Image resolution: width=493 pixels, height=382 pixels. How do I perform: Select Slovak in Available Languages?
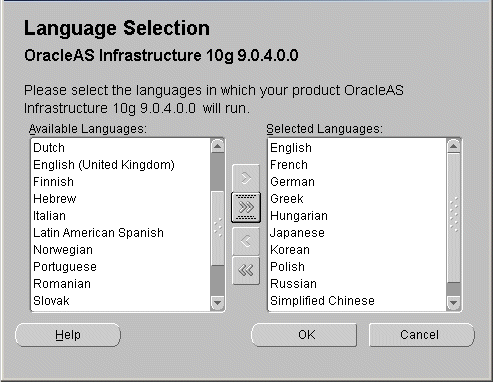121,301
